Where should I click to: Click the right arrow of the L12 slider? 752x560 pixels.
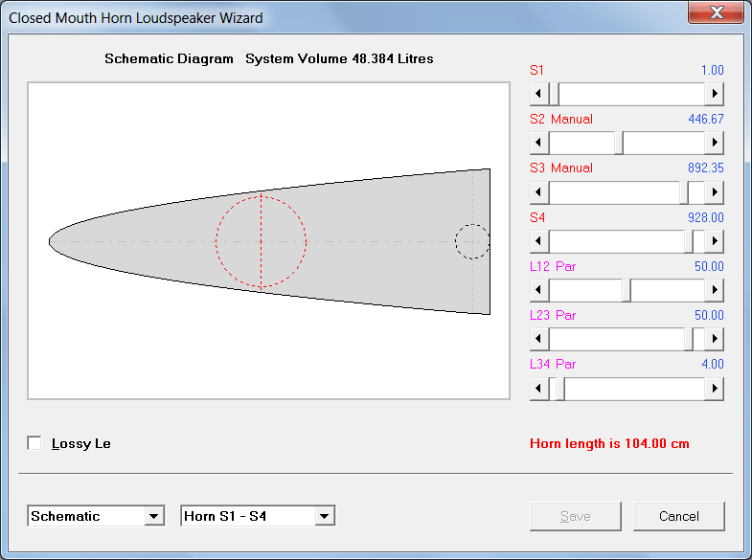pos(714,290)
